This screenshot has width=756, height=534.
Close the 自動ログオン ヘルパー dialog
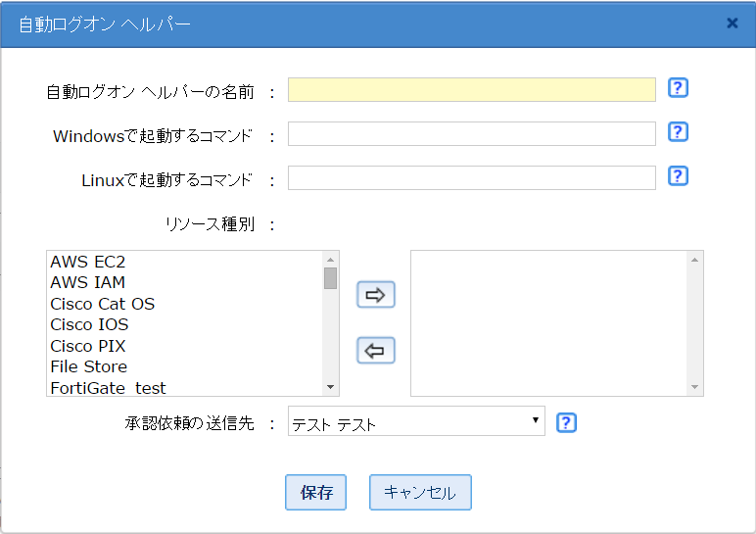click(732, 23)
